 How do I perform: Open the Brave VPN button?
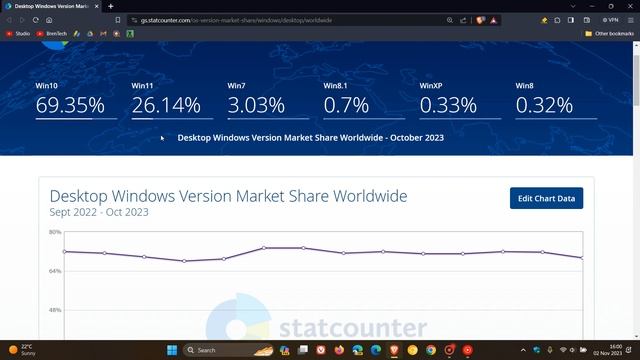coord(611,20)
